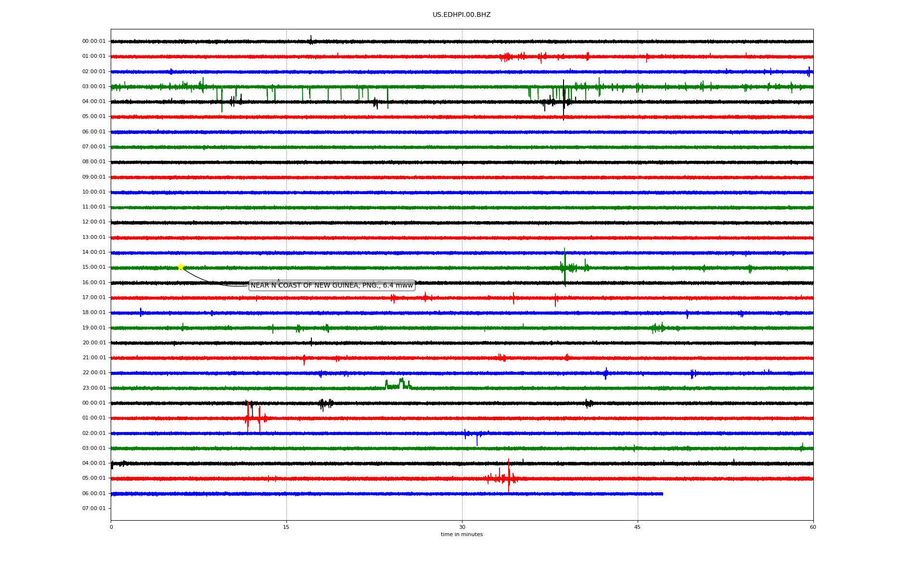This screenshot has width=924, height=578.
Task: Click the 07:00:01 label in the upper half
Action: point(94,147)
